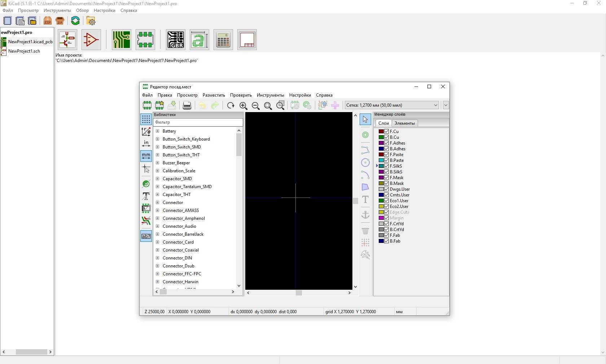
Task: Toggle the B.Fab layer checkbox
Action: pos(386,241)
